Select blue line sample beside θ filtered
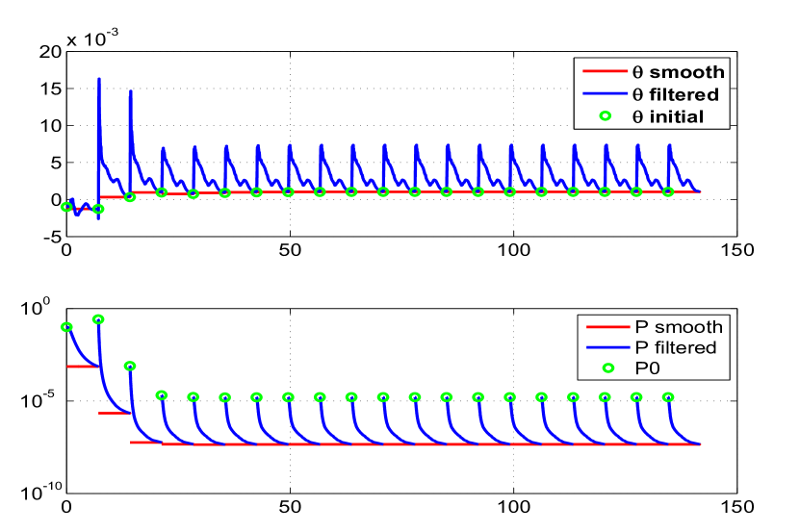The width and height of the screenshot is (800, 532). 605,94
